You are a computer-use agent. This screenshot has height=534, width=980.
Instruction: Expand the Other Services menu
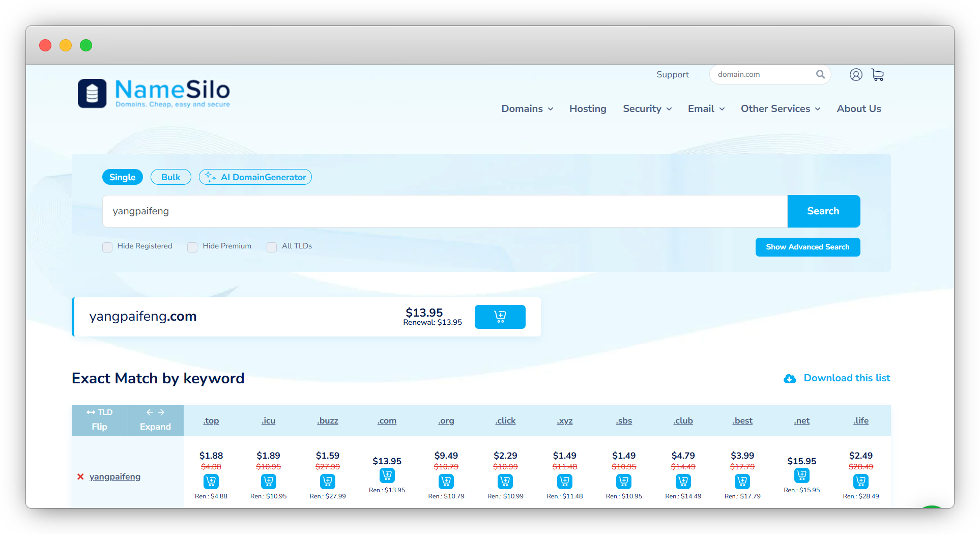click(x=780, y=108)
